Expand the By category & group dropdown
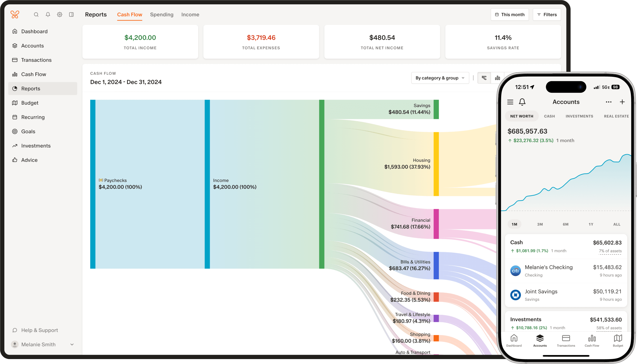This screenshot has width=637, height=364. pos(440,78)
